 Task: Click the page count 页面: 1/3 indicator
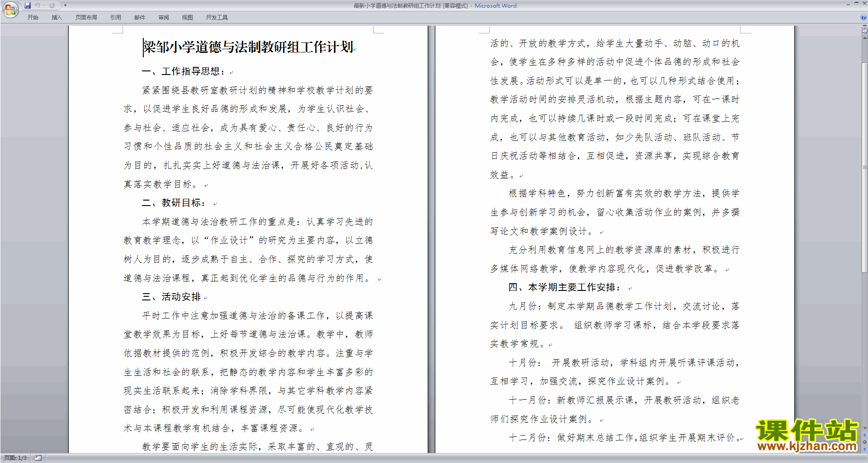[15, 458]
